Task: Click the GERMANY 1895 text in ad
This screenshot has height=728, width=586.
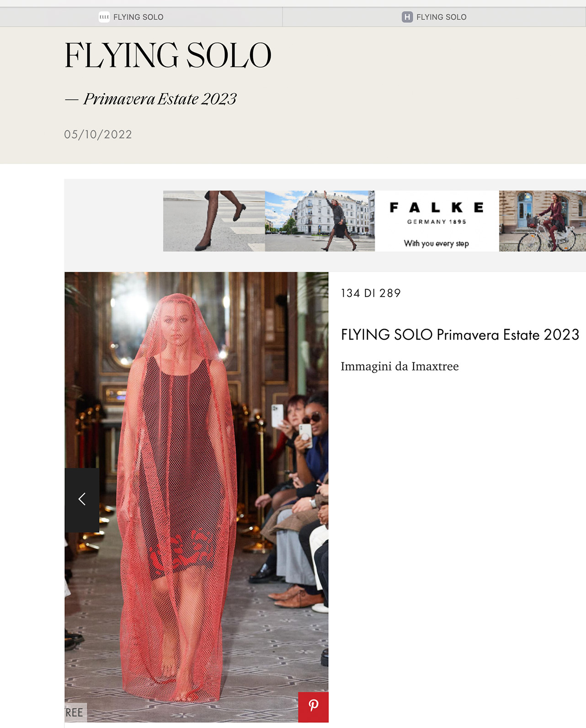Action: pyautogui.click(x=437, y=222)
